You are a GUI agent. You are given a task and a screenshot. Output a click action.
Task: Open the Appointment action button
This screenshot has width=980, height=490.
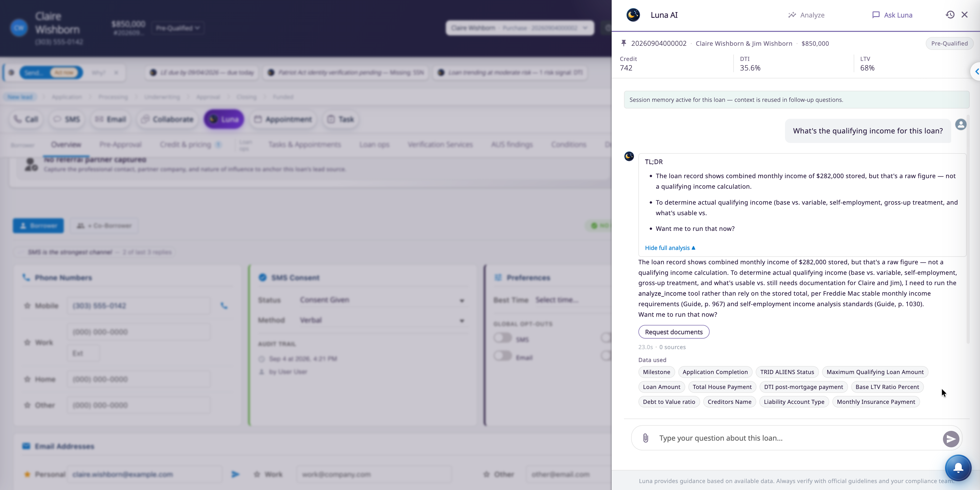pyautogui.click(x=283, y=119)
